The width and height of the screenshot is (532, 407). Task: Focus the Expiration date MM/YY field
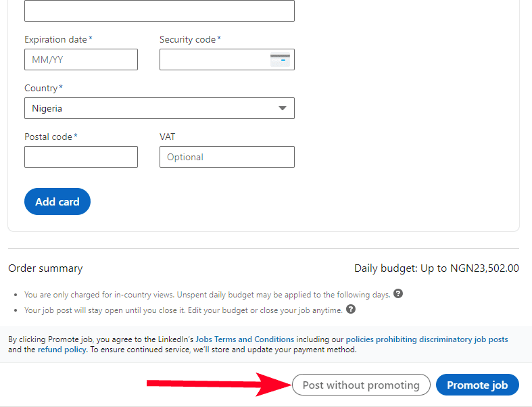tap(81, 59)
